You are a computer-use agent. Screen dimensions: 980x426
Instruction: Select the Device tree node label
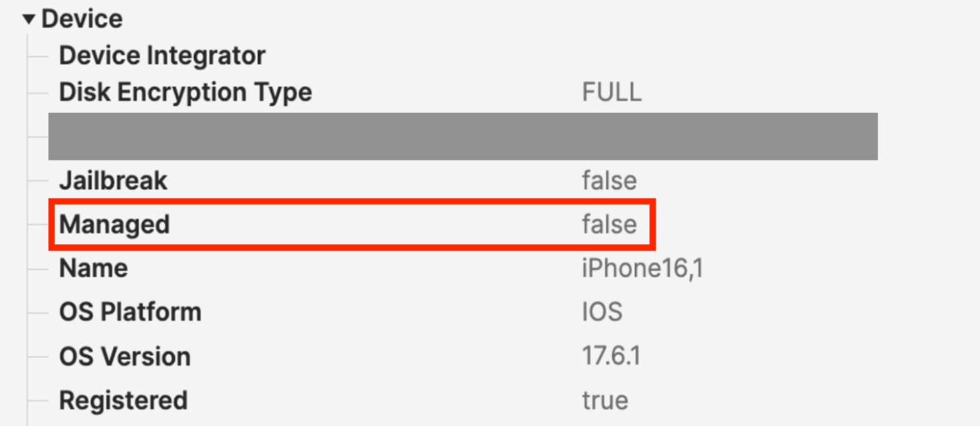click(x=82, y=19)
